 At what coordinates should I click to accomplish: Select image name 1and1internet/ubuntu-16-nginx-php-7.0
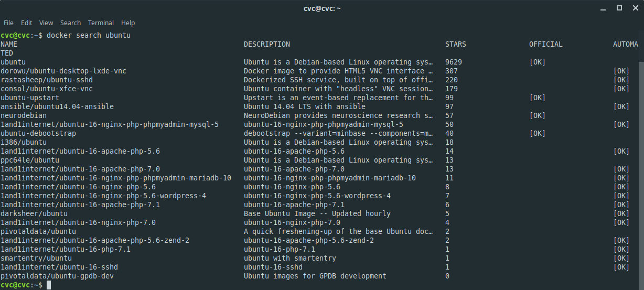coord(78,222)
